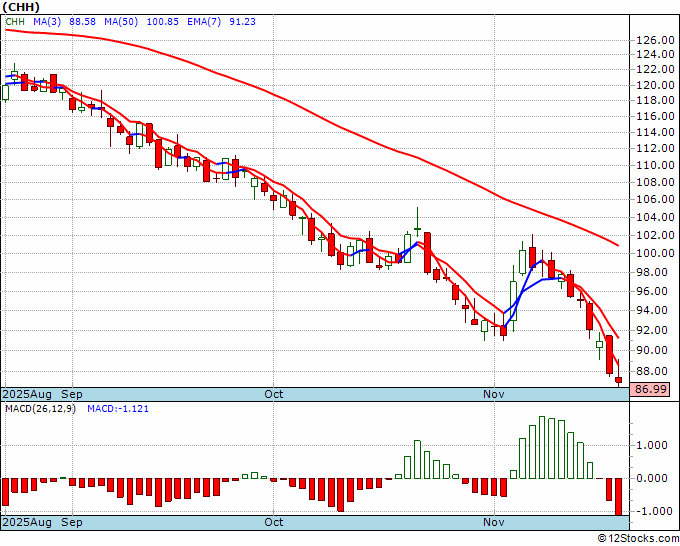Click the 124.00 price axis label
680x546 pixels.
(x=655, y=54)
